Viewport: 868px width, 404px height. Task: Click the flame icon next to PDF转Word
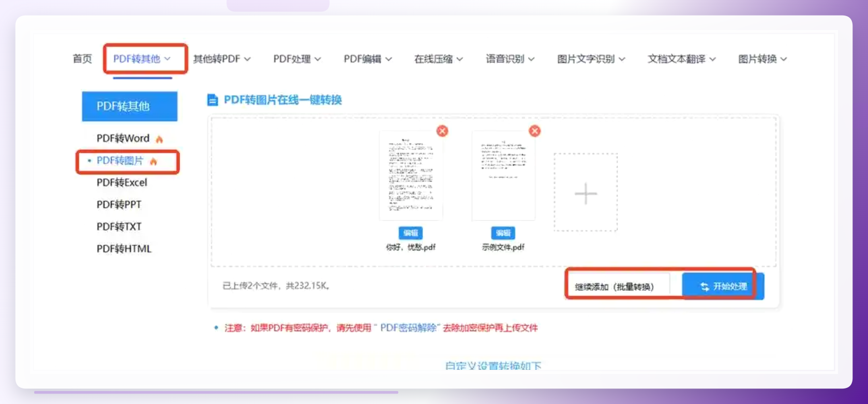159,139
